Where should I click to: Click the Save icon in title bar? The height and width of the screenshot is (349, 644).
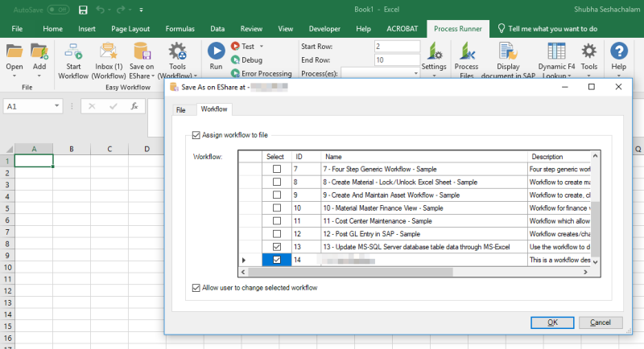click(x=84, y=10)
